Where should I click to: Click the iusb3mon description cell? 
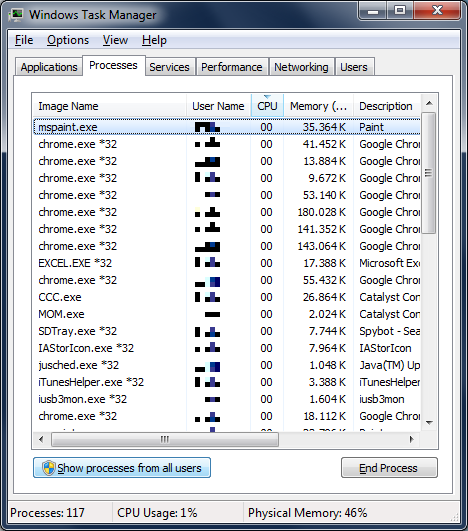(382, 399)
